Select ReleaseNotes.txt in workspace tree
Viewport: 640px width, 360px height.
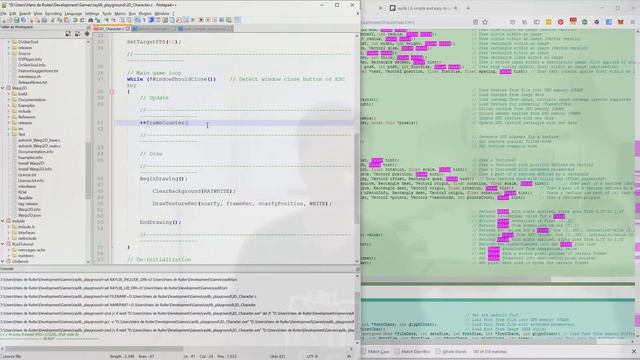33,82
